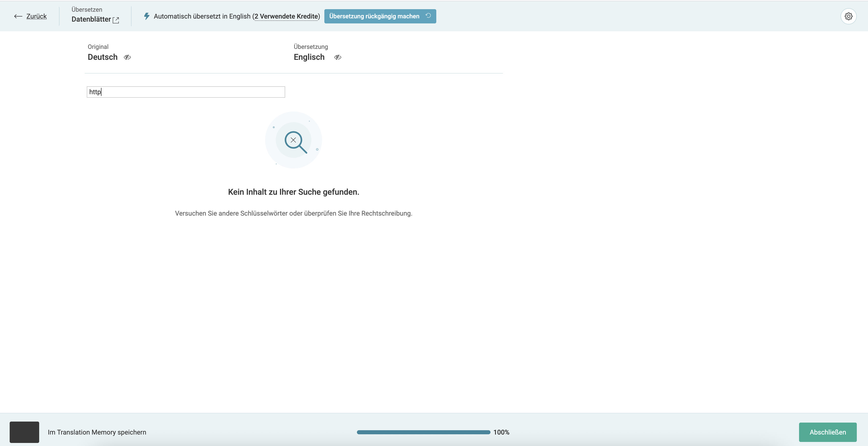Open settings via the gear icon
Viewport: 868px width, 446px height.
(x=848, y=16)
